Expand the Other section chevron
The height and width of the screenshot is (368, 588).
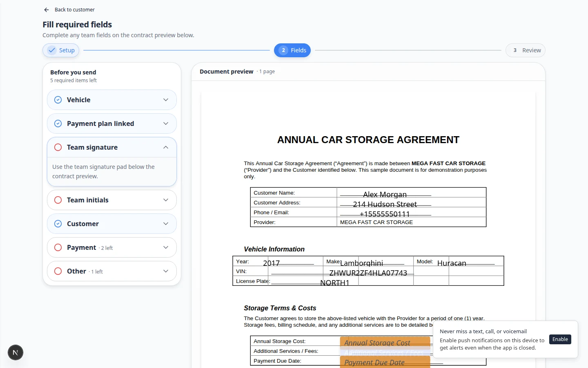166,271
